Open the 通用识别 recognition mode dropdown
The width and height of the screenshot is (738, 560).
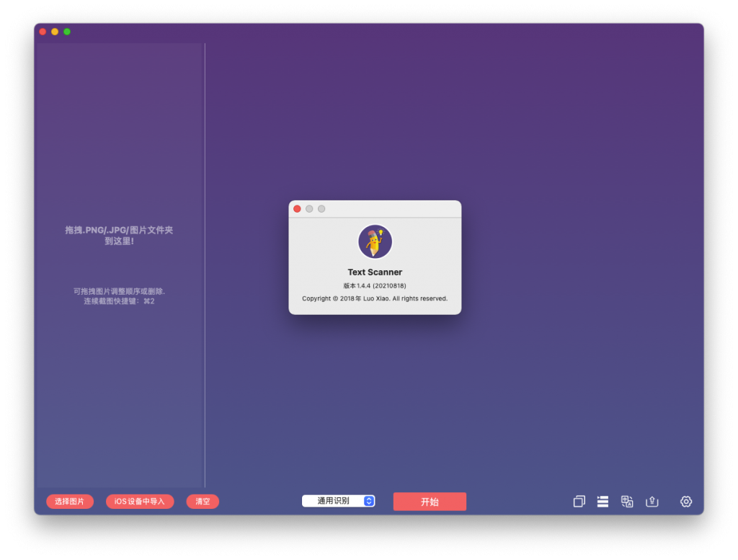[x=339, y=501]
